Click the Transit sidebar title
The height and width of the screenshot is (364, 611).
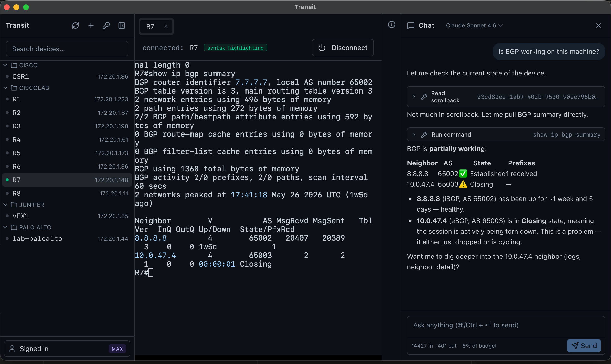pos(17,25)
